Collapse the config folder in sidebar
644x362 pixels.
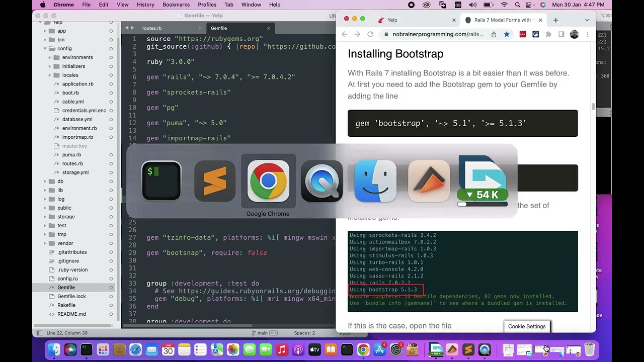tap(45, 49)
